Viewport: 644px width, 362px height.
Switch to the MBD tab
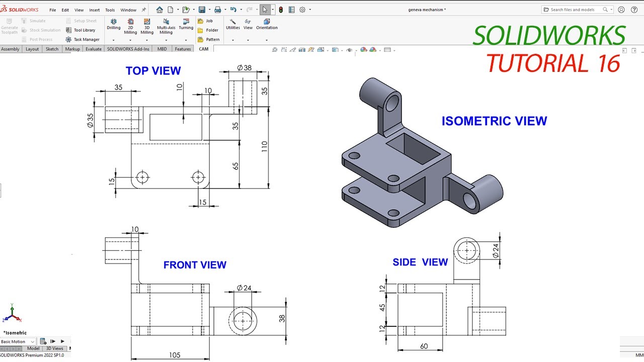[x=162, y=49]
